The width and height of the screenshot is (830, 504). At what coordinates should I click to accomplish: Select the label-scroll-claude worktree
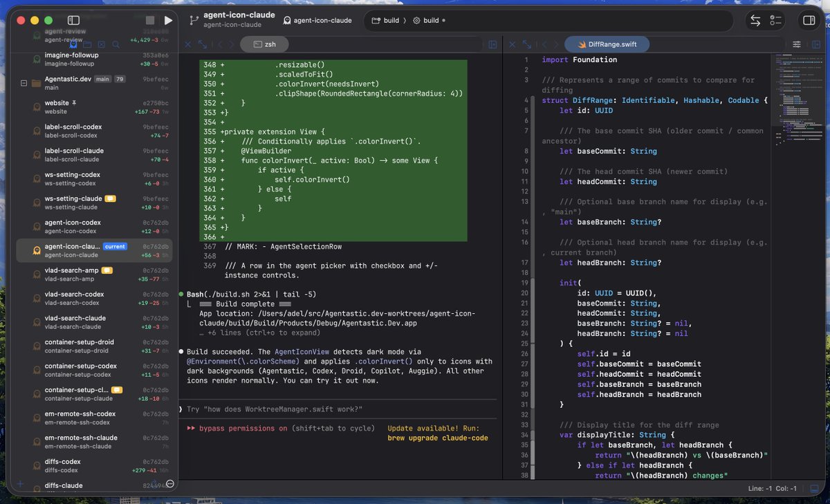pyautogui.click(x=94, y=155)
